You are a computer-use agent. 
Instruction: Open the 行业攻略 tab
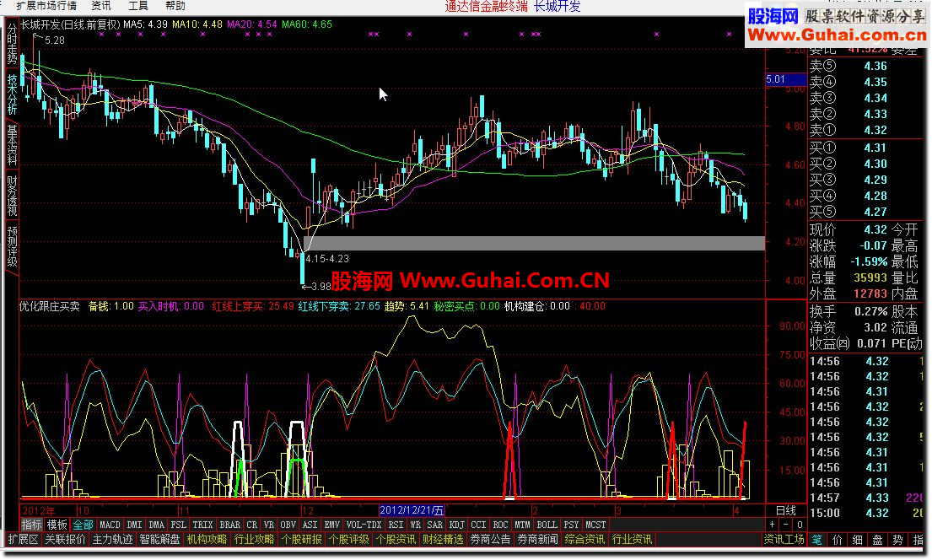point(255,540)
